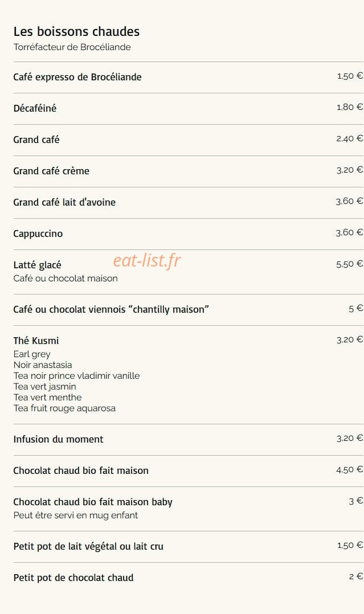The width and height of the screenshot is (364, 614).
Task: Click the Latté glacé item title
Action: (37, 265)
